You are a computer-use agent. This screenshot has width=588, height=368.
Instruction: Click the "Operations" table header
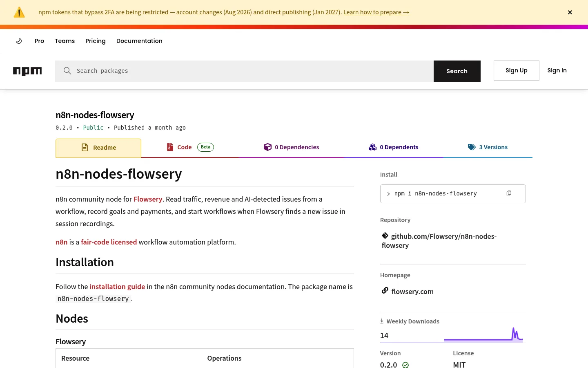point(224,358)
